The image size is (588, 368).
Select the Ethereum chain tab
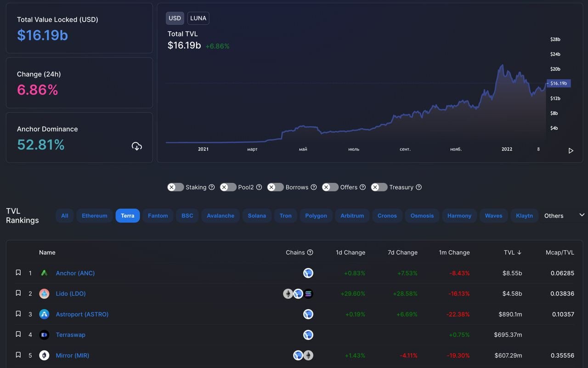click(95, 216)
